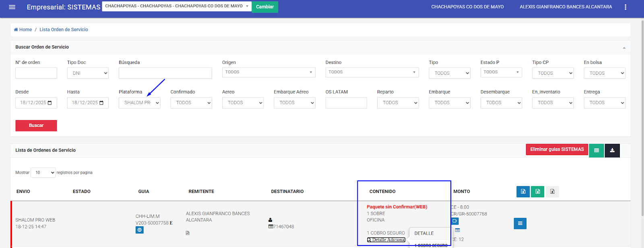
Task: Click the document icon under remitente
Action: tap(188, 233)
